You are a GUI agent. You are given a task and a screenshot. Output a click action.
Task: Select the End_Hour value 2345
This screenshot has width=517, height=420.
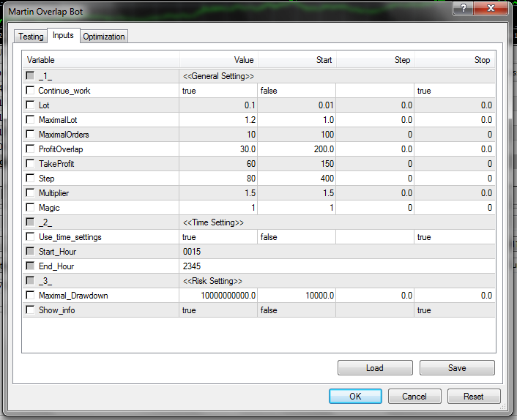pos(337,266)
